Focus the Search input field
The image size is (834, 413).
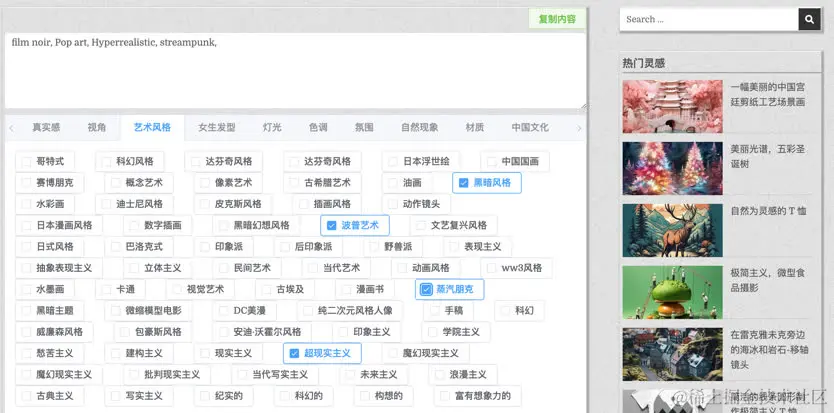click(x=709, y=19)
